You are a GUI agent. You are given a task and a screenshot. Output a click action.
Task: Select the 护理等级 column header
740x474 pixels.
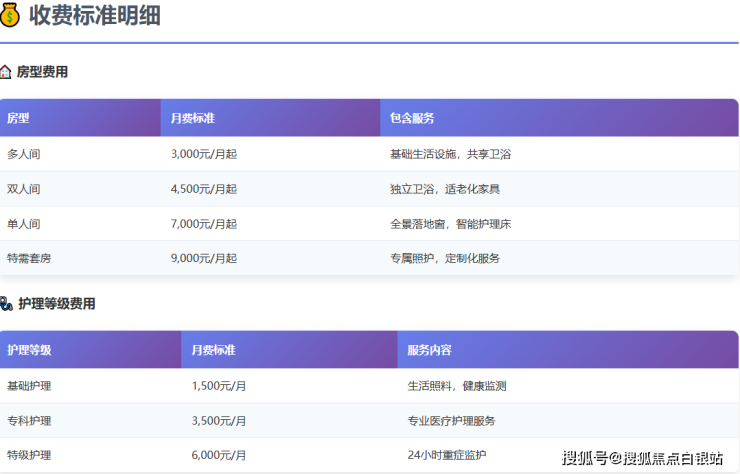29,350
